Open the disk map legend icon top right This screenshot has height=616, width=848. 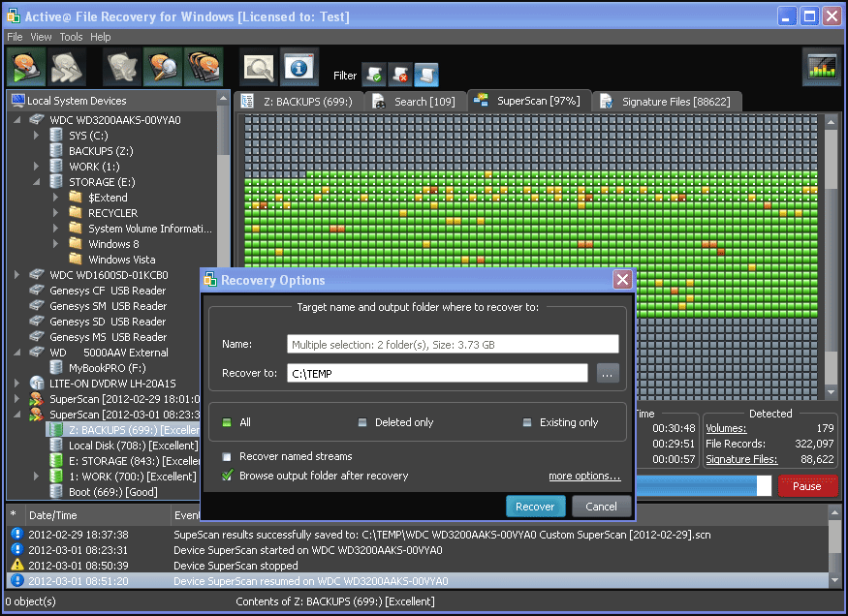click(821, 67)
